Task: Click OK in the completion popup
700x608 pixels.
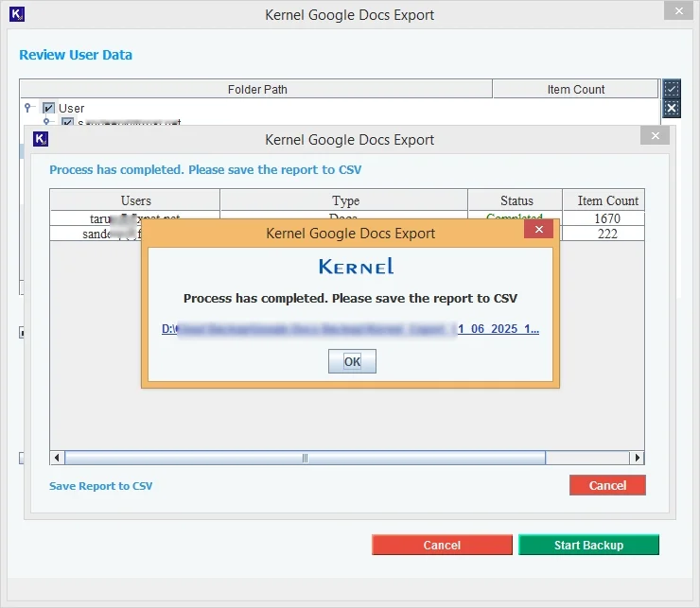Action: pos(352,361)
